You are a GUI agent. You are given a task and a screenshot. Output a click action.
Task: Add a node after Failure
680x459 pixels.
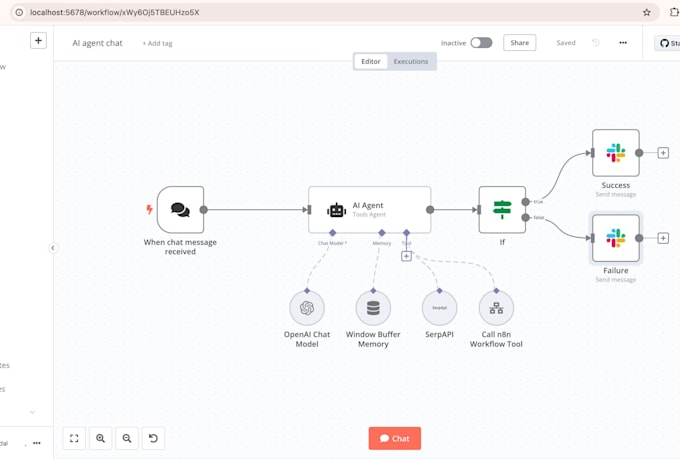(x=663, y=238)
